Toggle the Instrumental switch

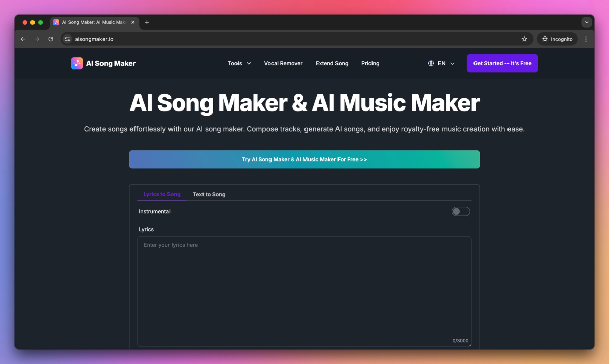[x=461, y=211]
